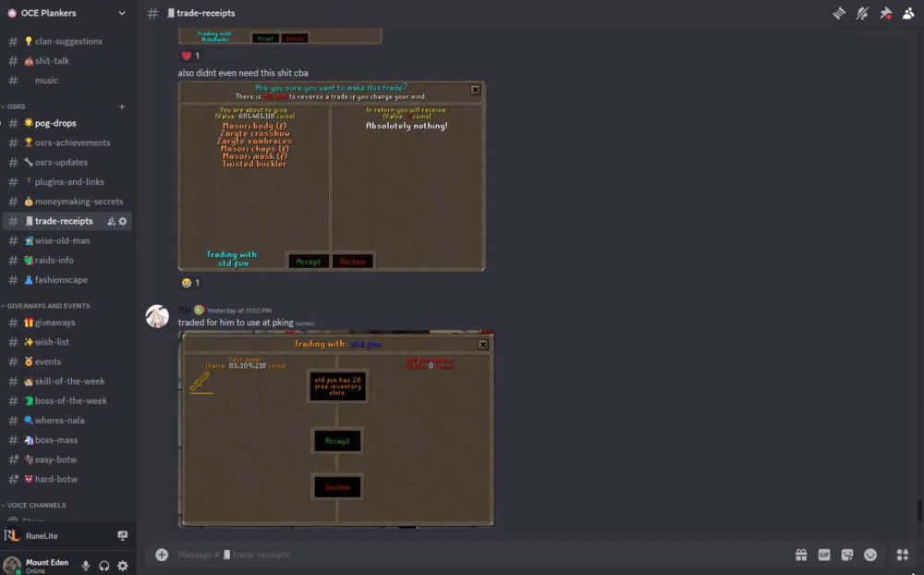
Task: Edit trade-receipts channel settings gear
Action: (x=123, y=221)
